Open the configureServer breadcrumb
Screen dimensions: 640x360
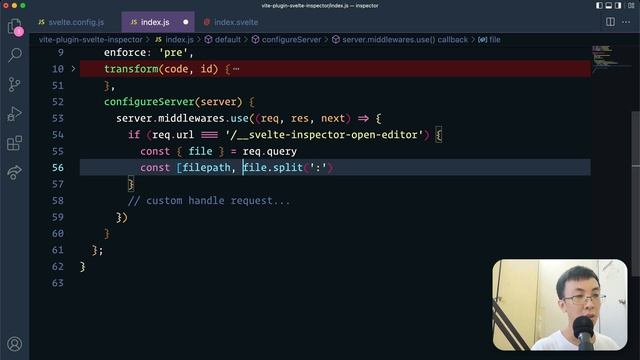click(287, 40)
